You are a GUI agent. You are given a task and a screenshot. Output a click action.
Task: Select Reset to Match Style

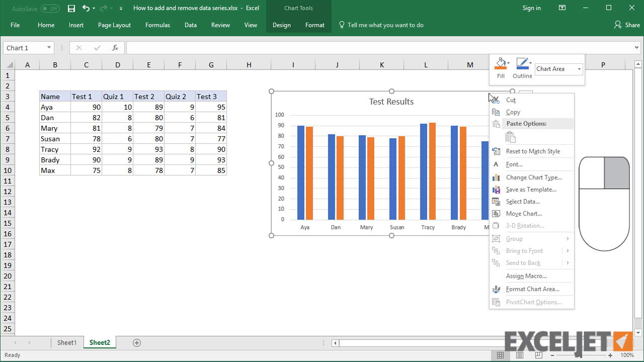[532, 151]
